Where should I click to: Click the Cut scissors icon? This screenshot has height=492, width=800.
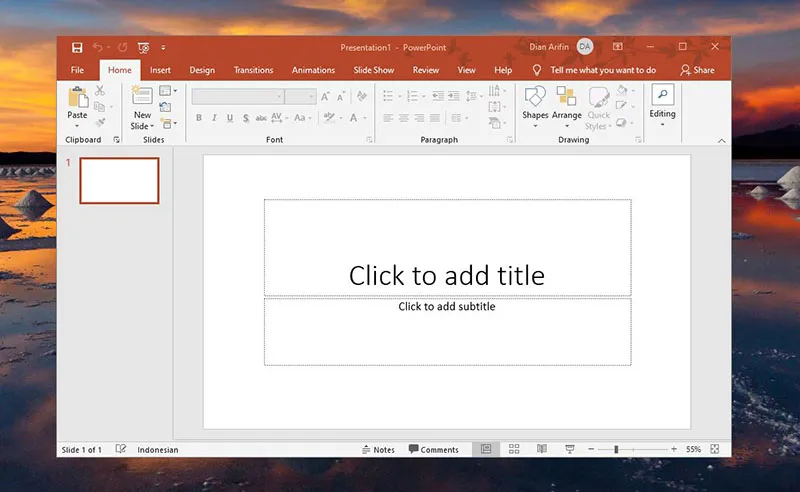click(x=100, y=91)
